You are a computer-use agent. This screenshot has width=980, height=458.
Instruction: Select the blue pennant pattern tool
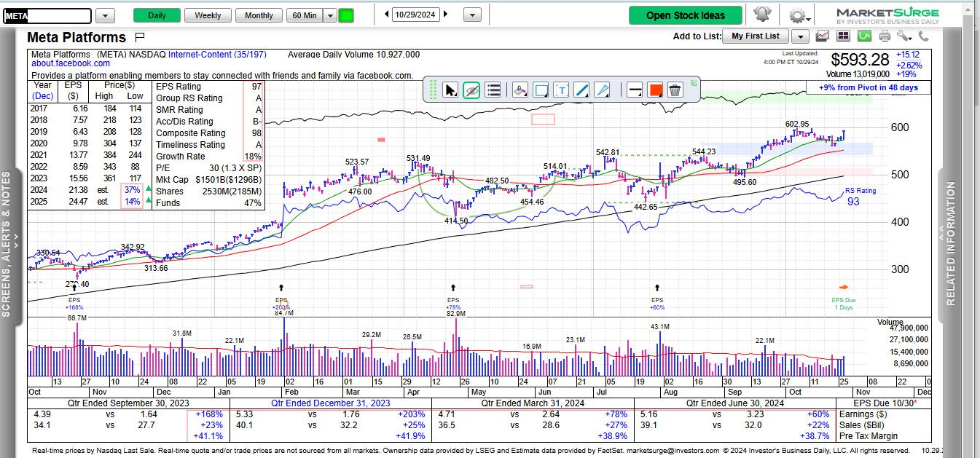(602, 90)
